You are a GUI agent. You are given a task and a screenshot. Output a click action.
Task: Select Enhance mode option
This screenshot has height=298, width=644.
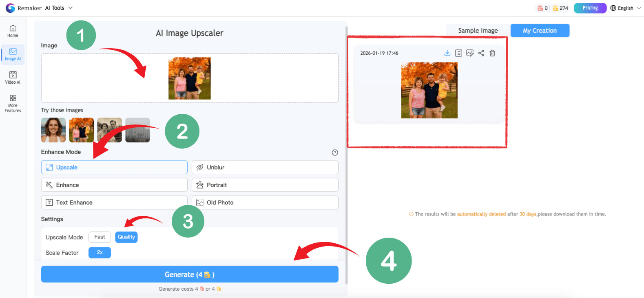114,185
